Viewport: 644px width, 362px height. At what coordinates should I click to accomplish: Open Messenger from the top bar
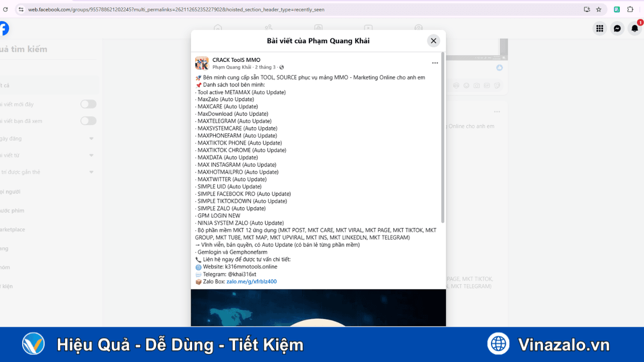tap(617, 29)
